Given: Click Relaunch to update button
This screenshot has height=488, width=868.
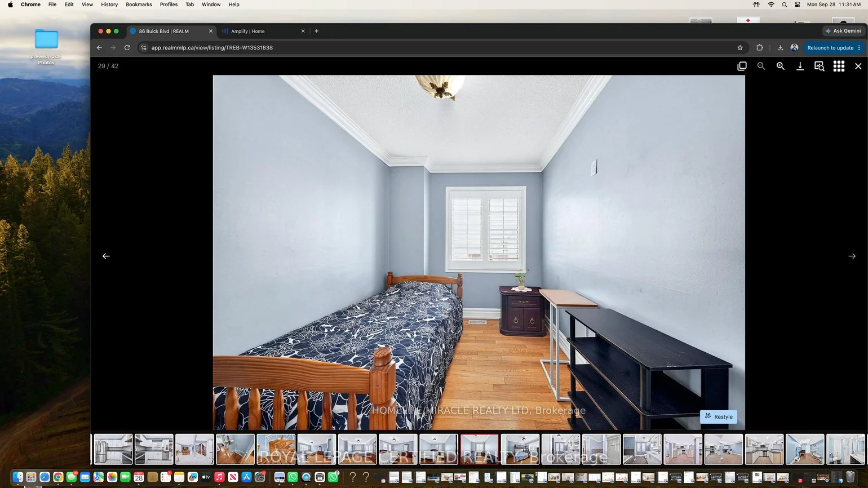Looking at the screenshot, I should click(830, 48).
